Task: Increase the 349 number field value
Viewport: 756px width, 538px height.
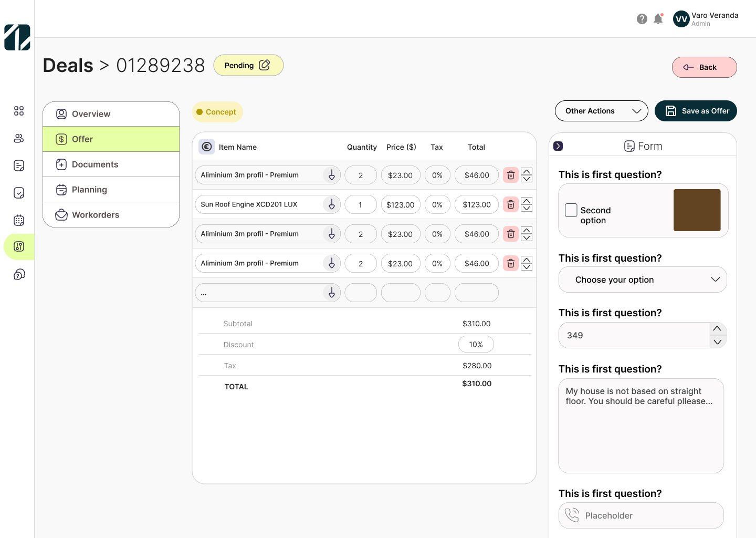Action: pos(717,329)
